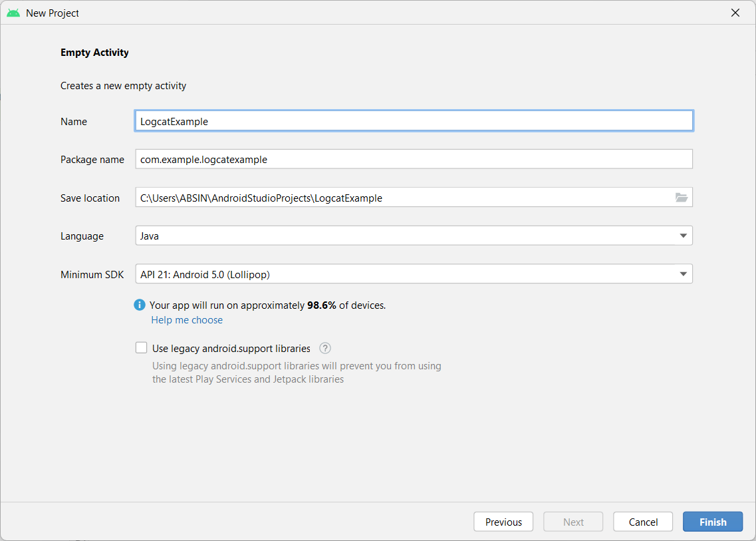Click the blue info icon about device coverage
This screenshot has width=756, height=541.
click(x=140, y=305)
